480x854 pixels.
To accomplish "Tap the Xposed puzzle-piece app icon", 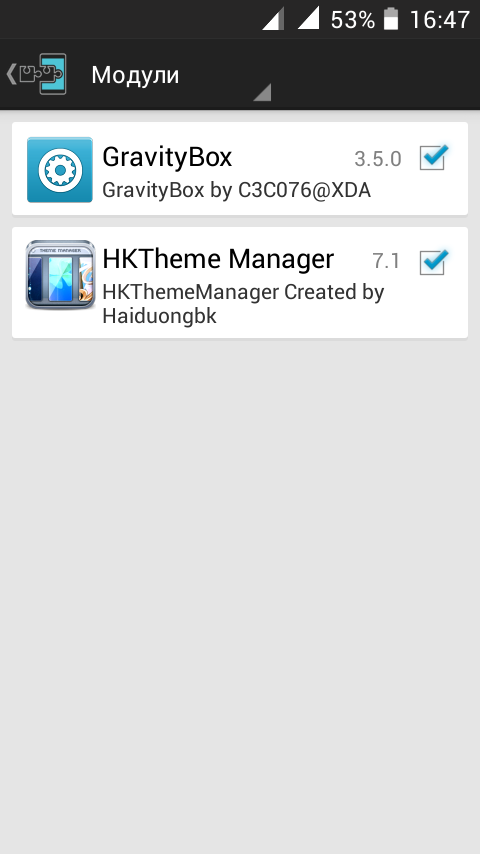I will click(44, 74).
